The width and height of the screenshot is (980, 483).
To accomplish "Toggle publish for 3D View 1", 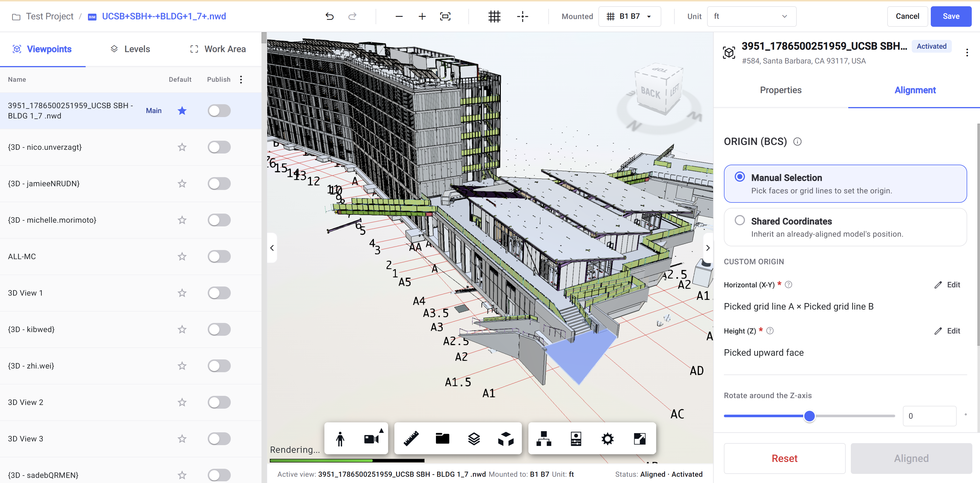I will coord(219,293).
